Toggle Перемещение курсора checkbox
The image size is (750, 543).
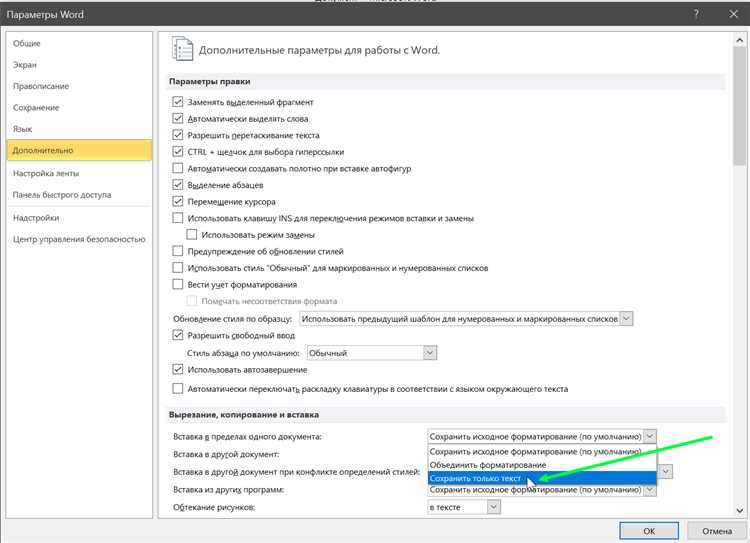pos(177,201)
